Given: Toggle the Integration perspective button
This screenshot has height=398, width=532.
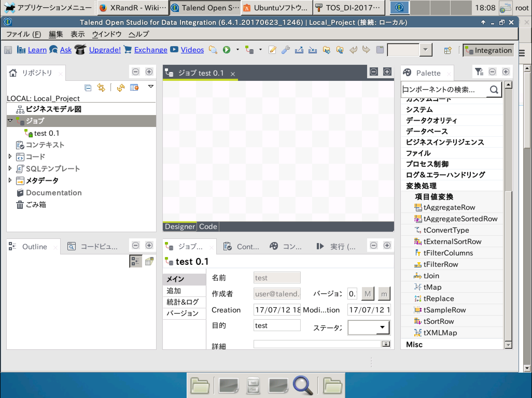Looking at the screenshot, I should pos(488,50).
